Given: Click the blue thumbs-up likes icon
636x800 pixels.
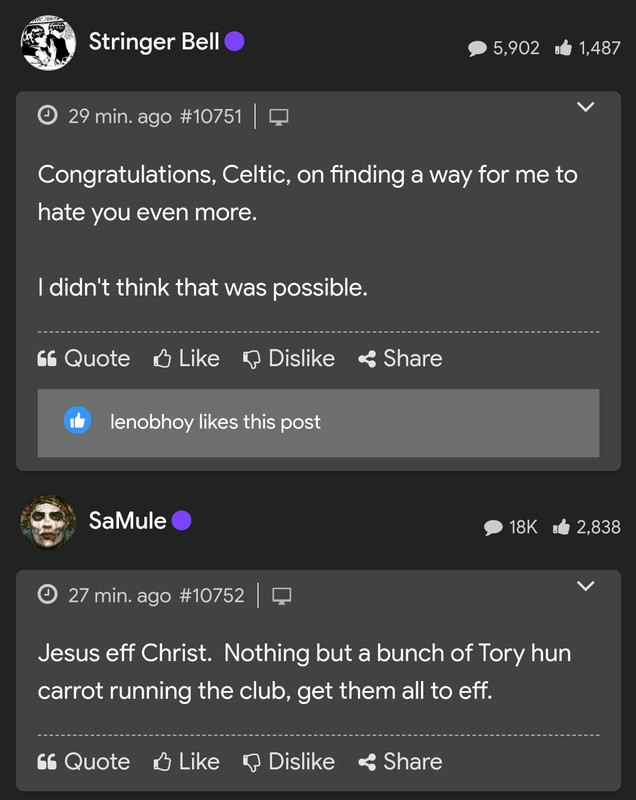Looking at the screenshot, I should click(77, 421).
